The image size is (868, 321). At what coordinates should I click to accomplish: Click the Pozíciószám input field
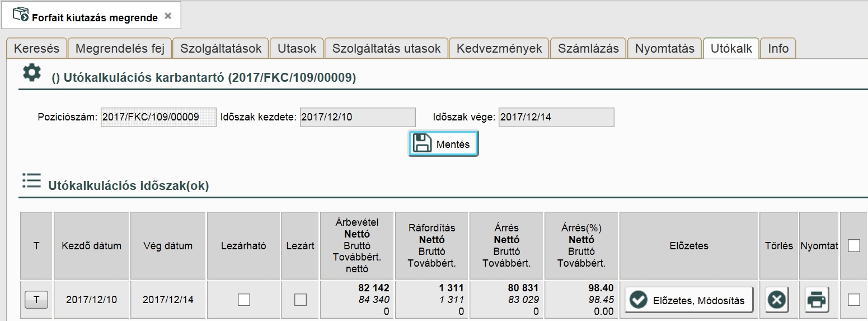pos(158,118)
